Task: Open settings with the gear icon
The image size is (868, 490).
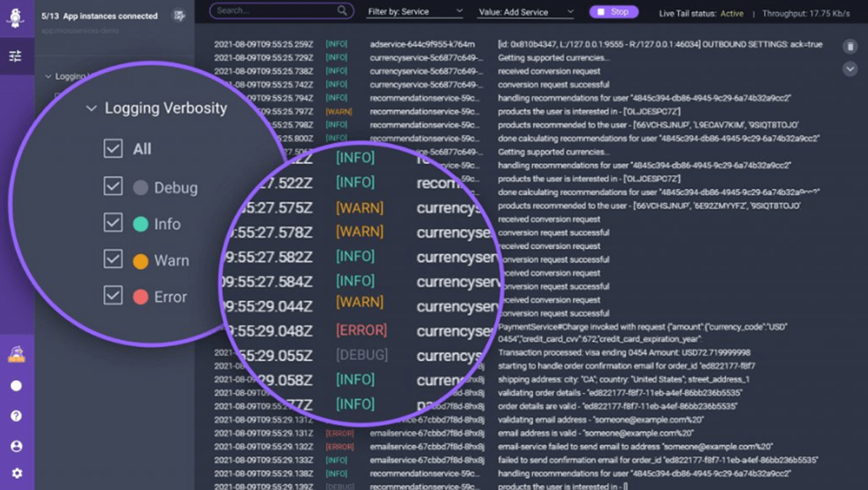Action: pos(16,474)
